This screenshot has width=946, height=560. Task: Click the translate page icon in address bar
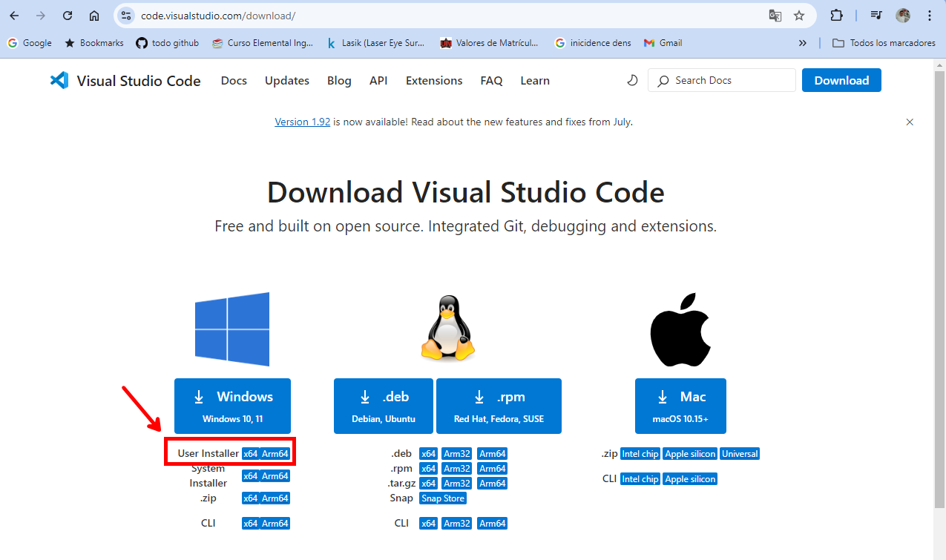point(775,16)
